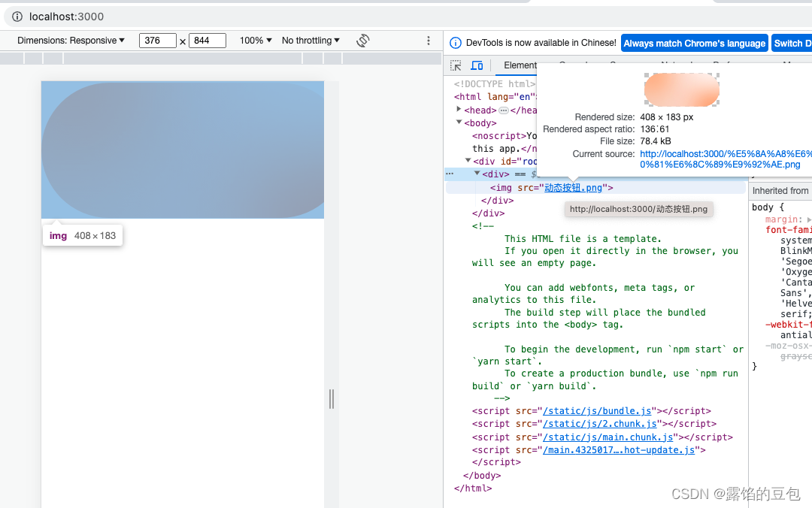The height and width of the screenshot is (508, 812).
Task: Collapse the div id root node
Action: point(468,161)
